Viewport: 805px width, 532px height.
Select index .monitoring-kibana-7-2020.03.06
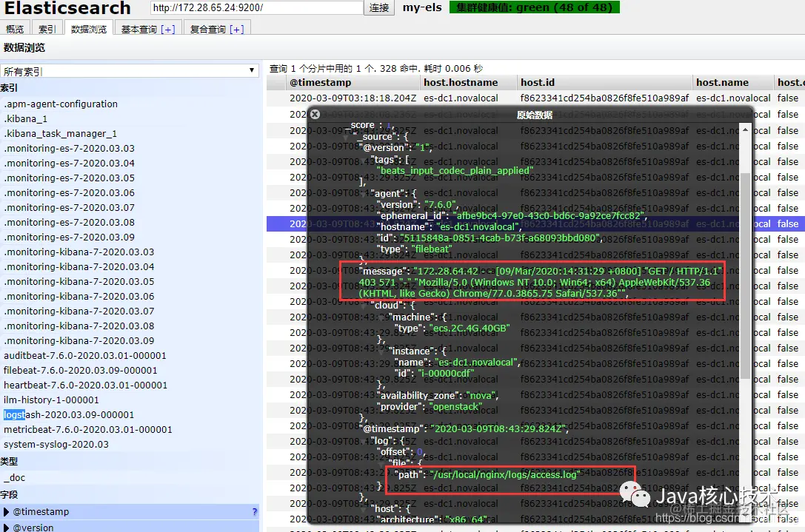(79, 297)
